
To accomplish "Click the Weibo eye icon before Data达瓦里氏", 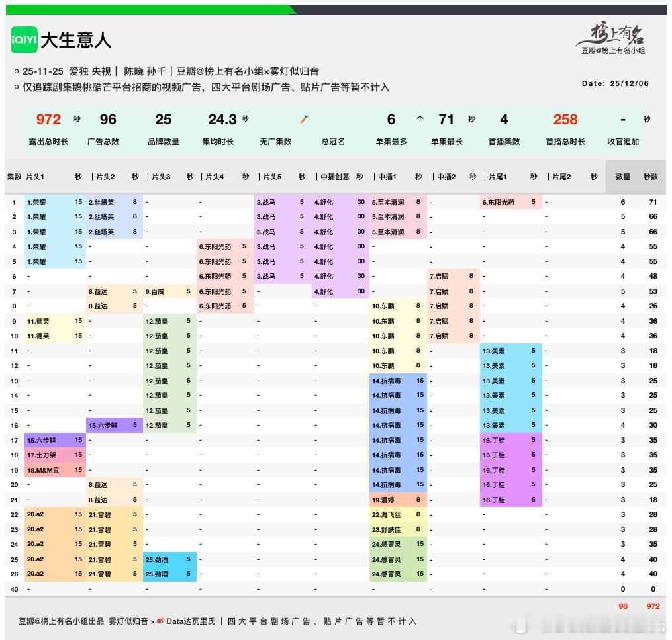I will (160, 621).
